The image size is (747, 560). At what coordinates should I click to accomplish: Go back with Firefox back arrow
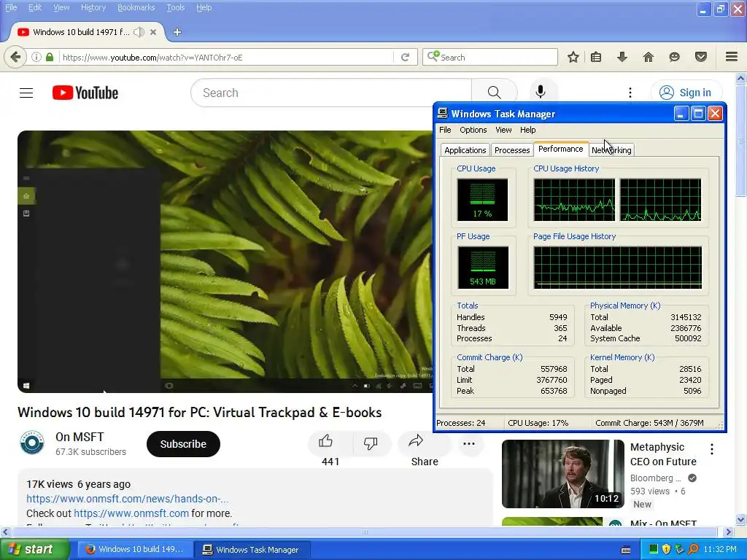[15, 57]
